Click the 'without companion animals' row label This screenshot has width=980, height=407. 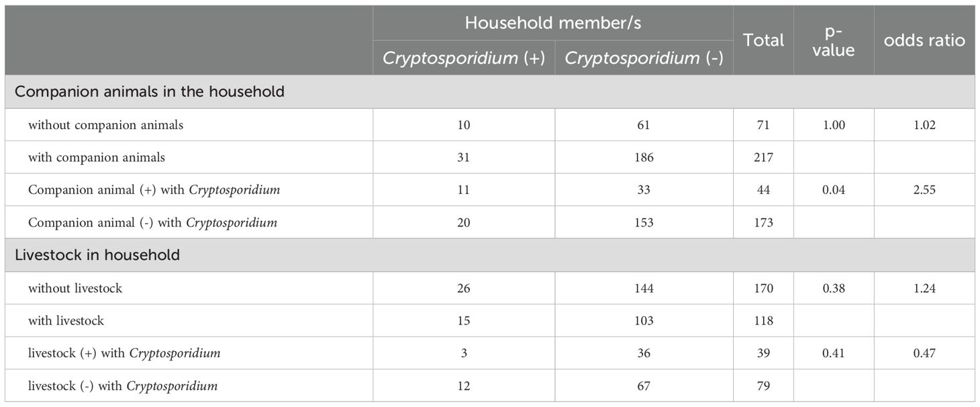[x=105, y=125]
